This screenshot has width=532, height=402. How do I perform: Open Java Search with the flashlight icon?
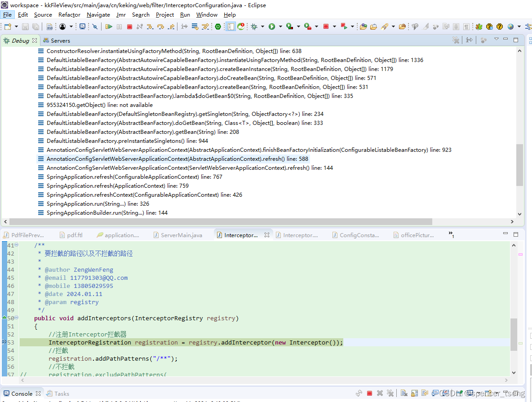tap(386, 26)
